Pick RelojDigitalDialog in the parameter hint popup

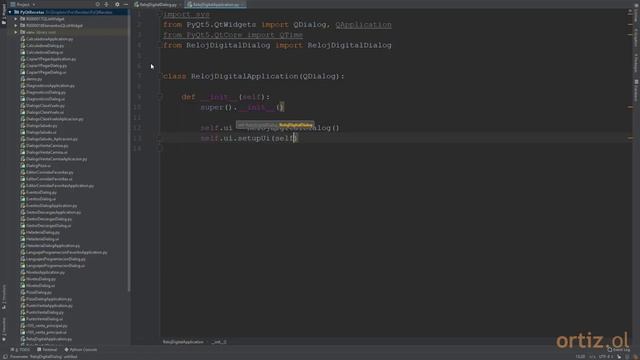point(296,125)
